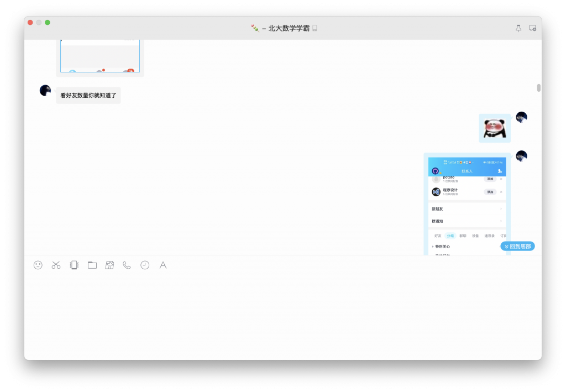Select the 好友 tab in the screenshot
Screen dimensions: 566x392
pos(437,235)
